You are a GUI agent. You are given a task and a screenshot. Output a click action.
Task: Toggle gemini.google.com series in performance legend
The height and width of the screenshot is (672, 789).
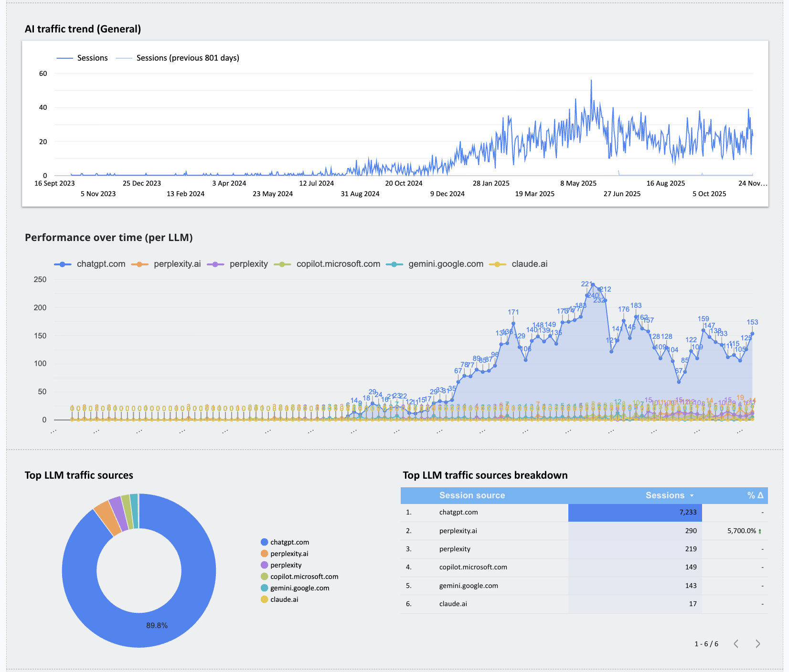click(x=435, y=264)
